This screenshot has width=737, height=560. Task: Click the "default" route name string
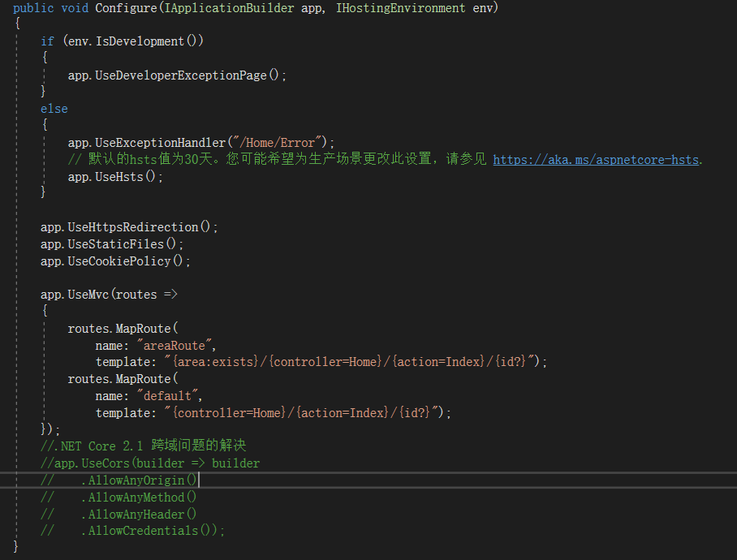click(x=167, y=396)
